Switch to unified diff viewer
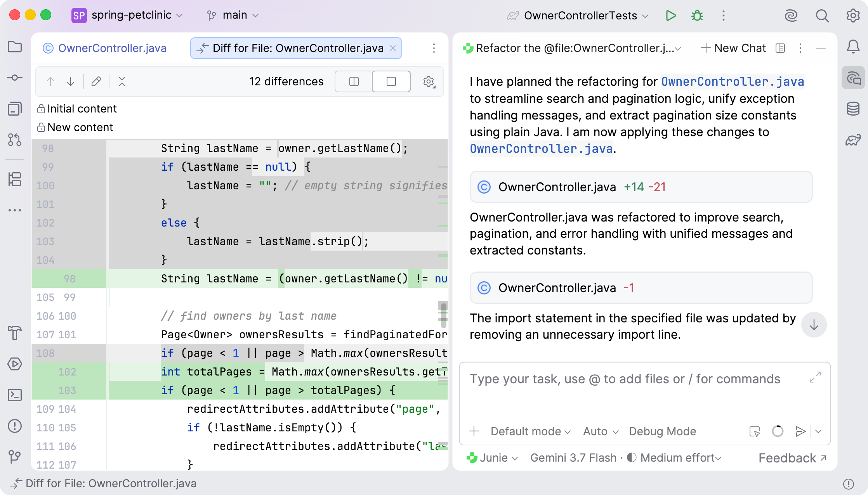868x495 pixels. point(391,81)
